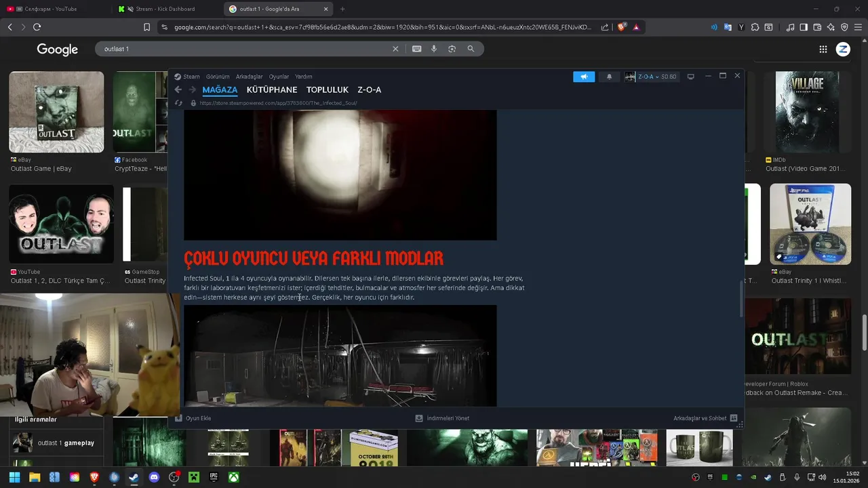Open the Arkadaşlar menu in Steam

click(249, 77)
